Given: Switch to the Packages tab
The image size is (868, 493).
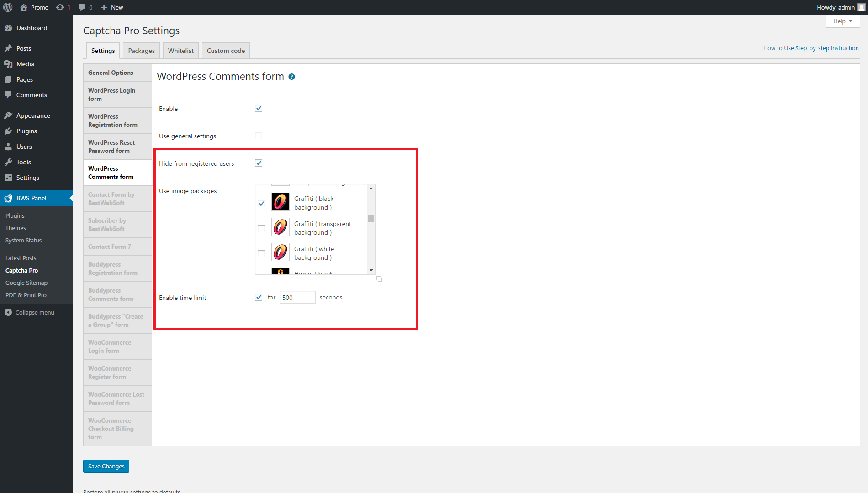Looking at the screenshot, I should point(142,51).
